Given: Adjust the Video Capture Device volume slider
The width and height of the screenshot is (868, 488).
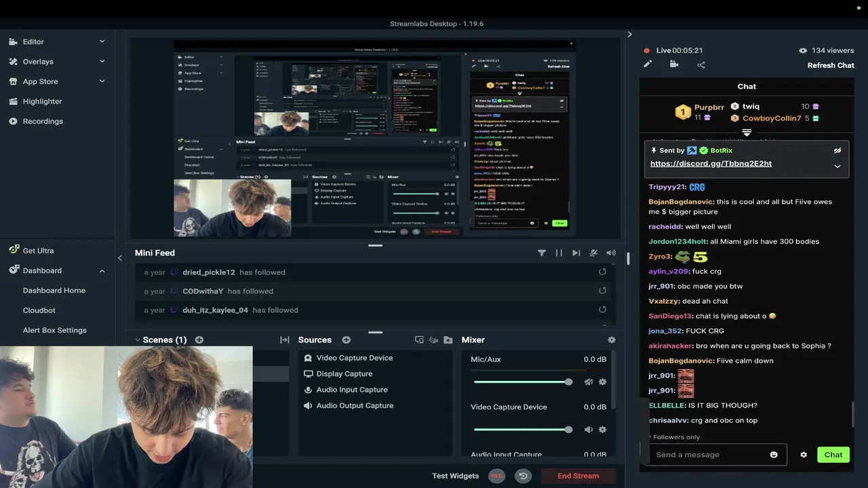Looking at the screenshot, I should tap(523, 429).
